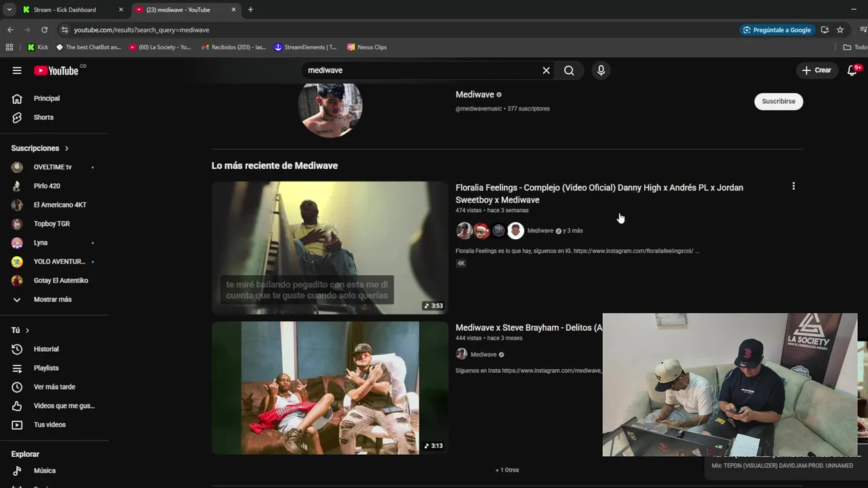This screenshot has width=868, height=488.
Task: Open StreamElements bookmark
Action: pyautogui.click(x=306, y=47)
